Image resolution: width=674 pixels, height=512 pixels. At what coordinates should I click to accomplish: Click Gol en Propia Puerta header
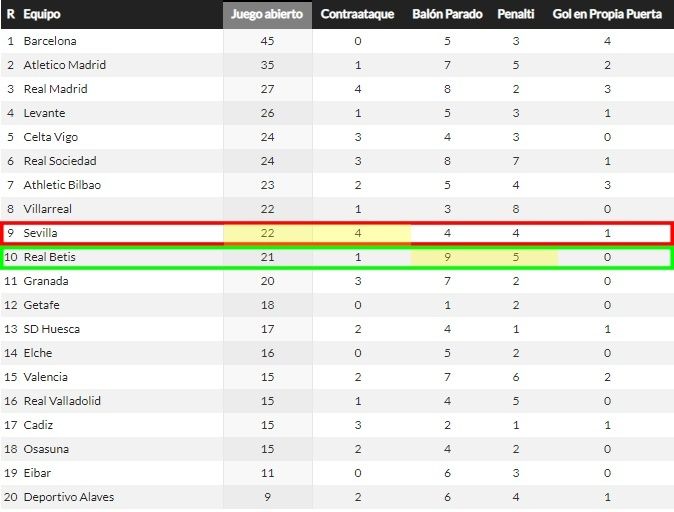[608, 15]
